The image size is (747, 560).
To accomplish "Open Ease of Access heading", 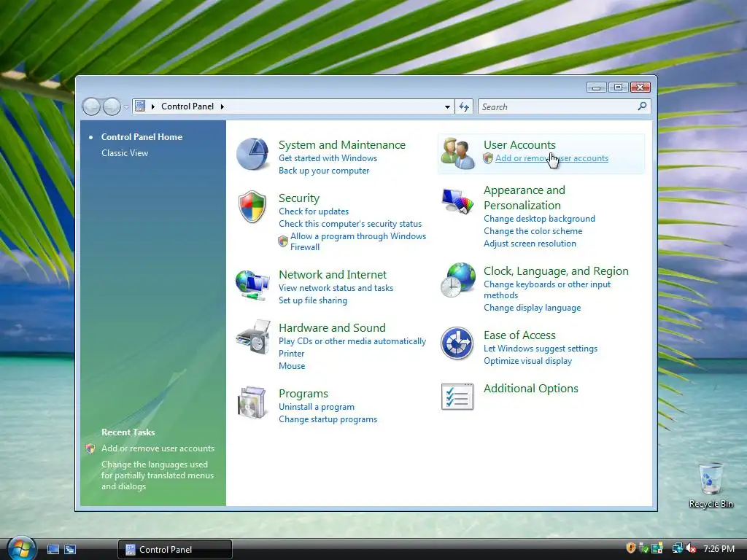I will (x=519, y=335).
